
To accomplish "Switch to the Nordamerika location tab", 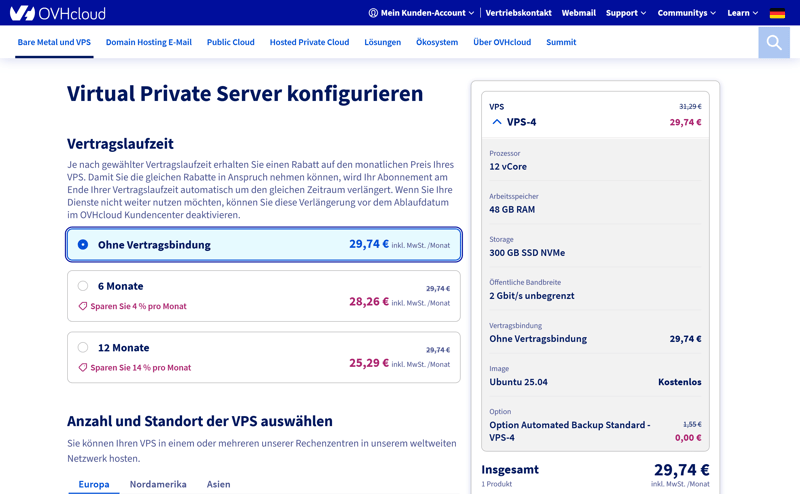I will click(158, 484).
